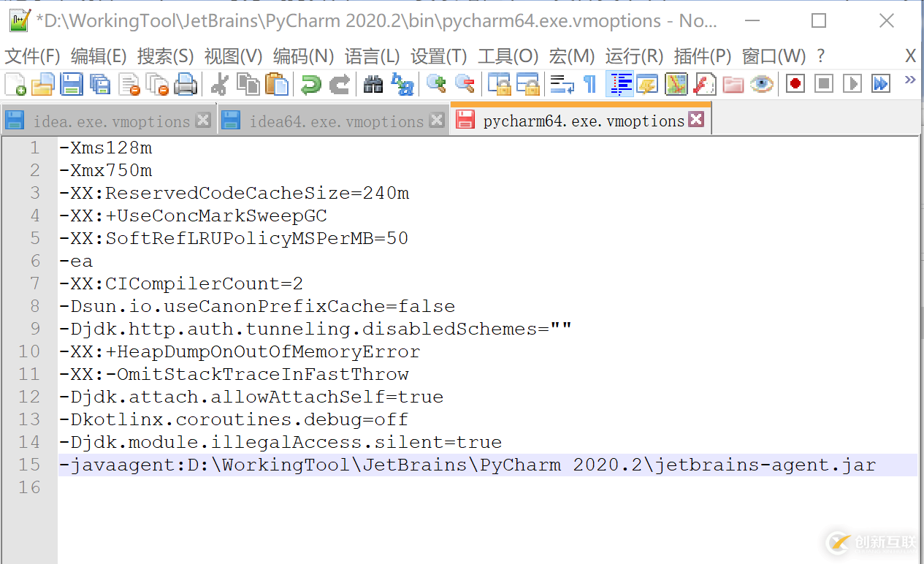Print the document using the printer icon
Screen dimensions: 924x564
point(185,83)
